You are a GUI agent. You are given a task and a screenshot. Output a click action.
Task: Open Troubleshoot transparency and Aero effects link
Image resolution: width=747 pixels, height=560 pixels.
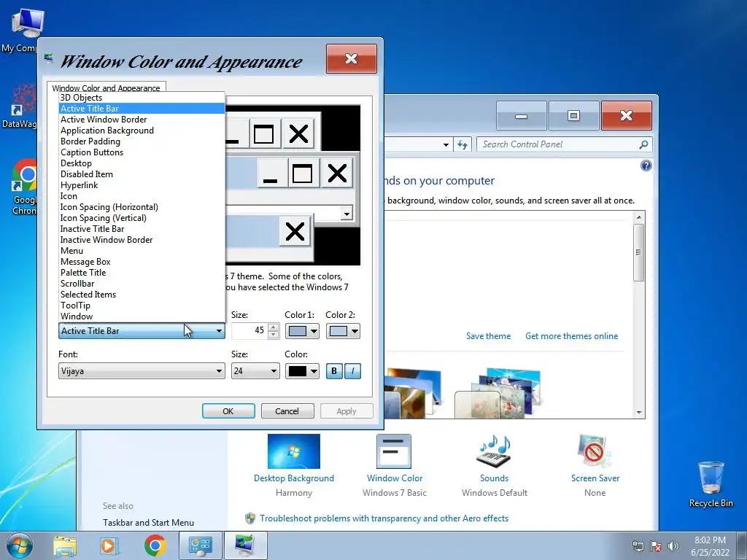point(384,518)
